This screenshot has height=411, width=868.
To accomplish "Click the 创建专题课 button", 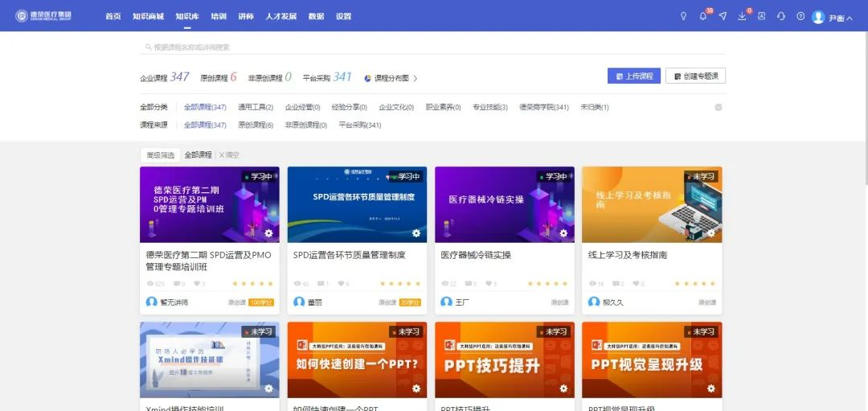I will 695,76.
